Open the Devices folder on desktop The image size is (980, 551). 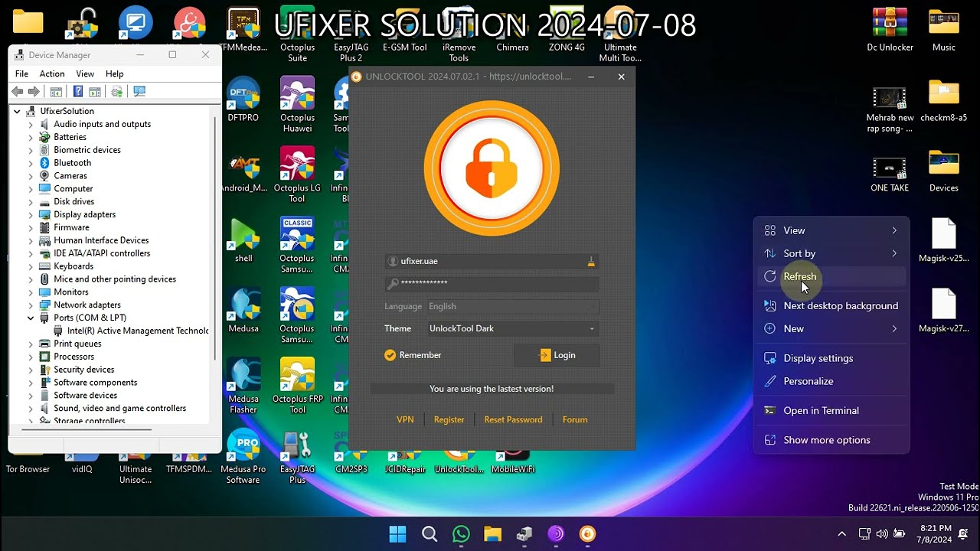(x=944, y=170)
